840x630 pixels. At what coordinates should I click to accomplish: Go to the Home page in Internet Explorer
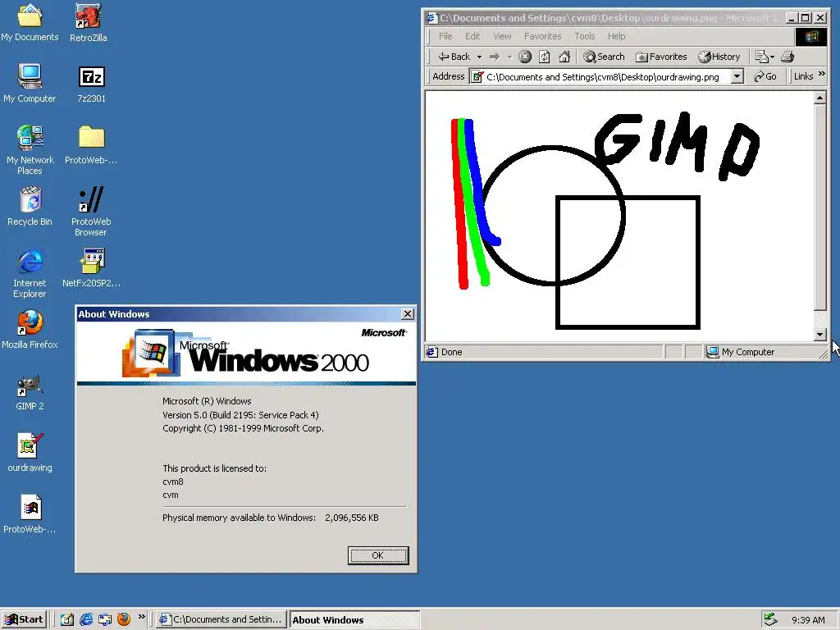click(x=564, y=57)
